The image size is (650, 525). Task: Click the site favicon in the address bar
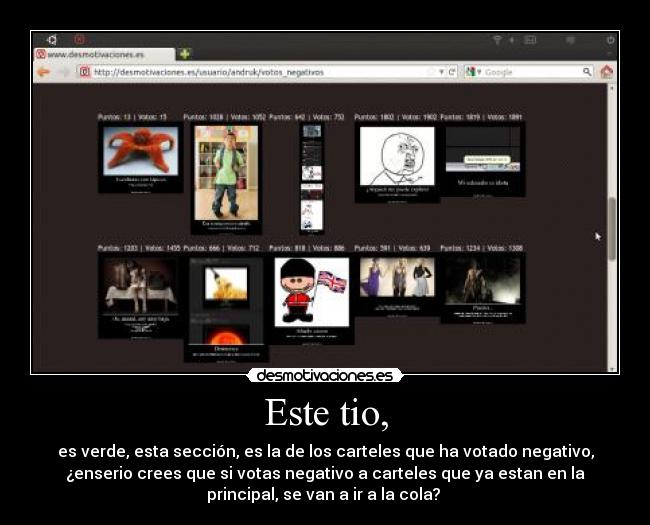(84, 72)
